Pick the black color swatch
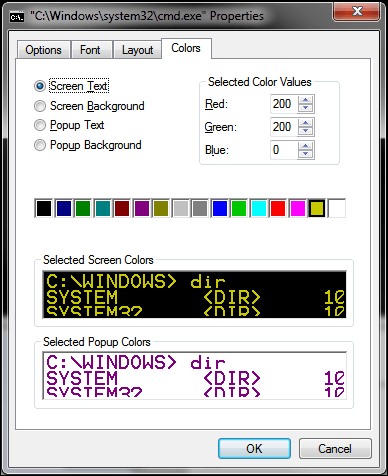 44,209
